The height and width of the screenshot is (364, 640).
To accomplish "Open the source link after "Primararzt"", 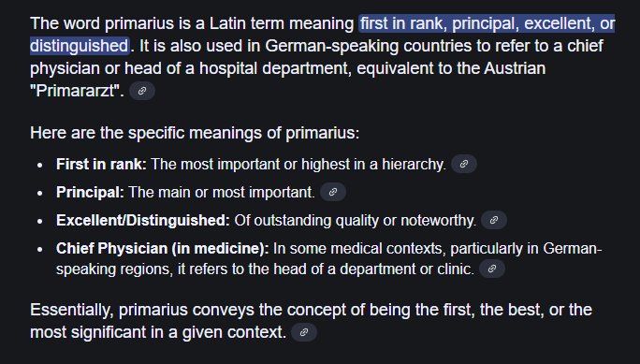I will pos(142,91).
